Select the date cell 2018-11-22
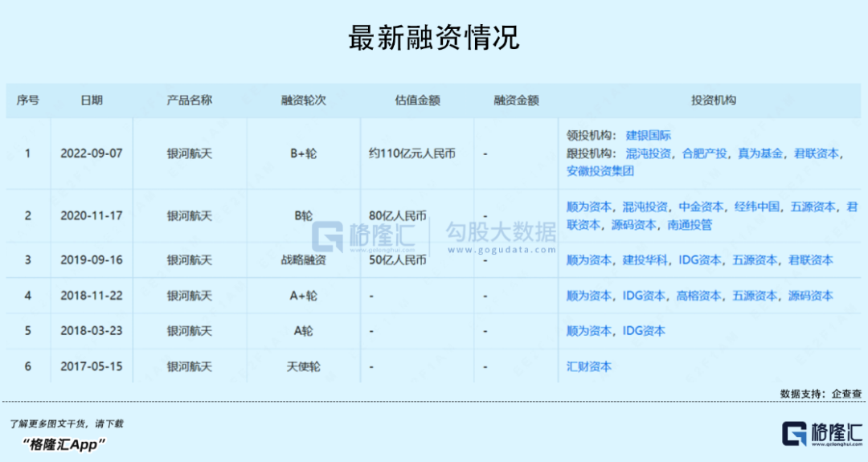This screenshot has width=868, height=462. 92,296
